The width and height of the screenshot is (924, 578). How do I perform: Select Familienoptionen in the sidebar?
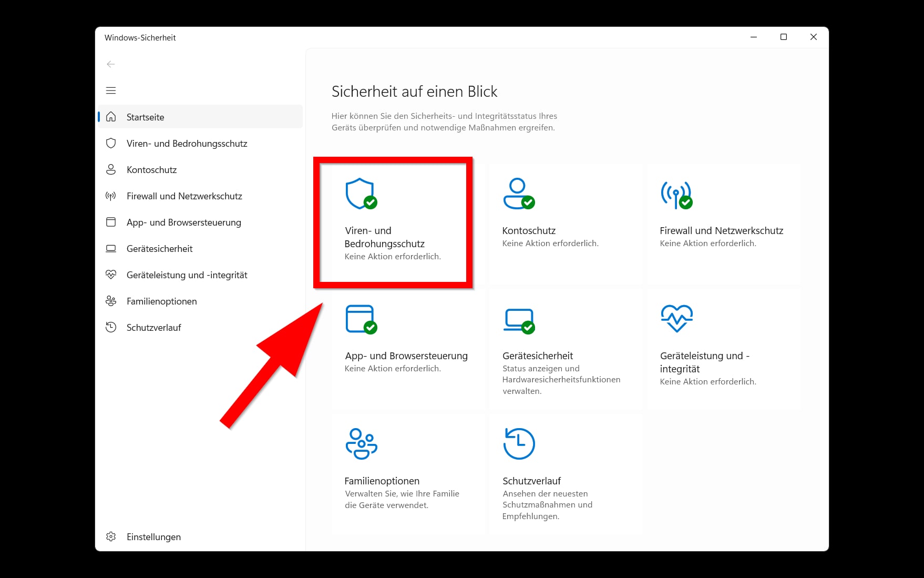[x=200, y=301]
